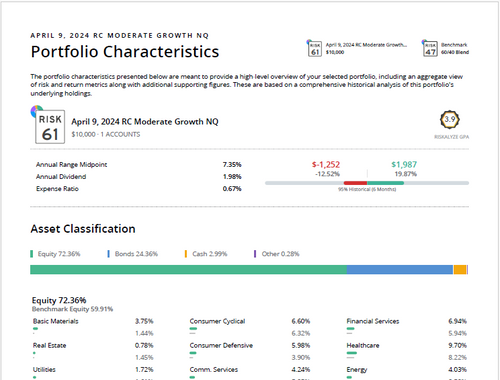
Task: Click the green upside segment of range bar
Action: click(x=385, y=183)
